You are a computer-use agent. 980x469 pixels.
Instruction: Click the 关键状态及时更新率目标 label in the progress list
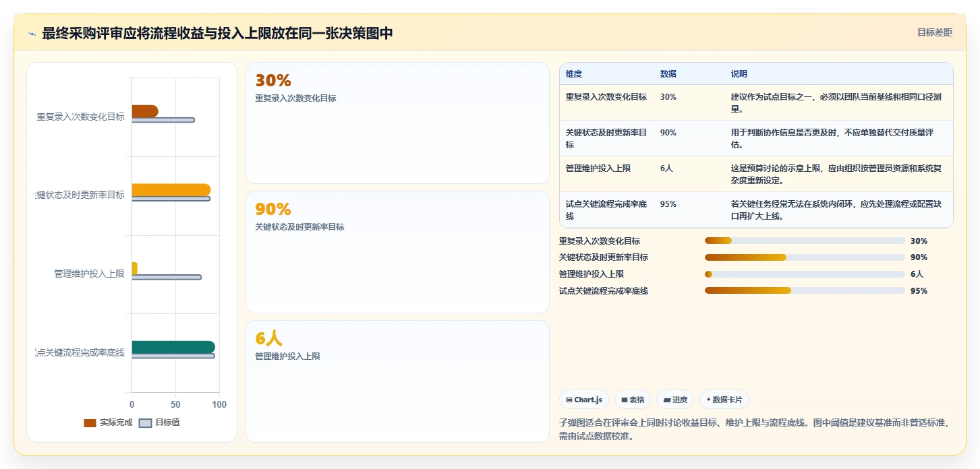(604, 257)
